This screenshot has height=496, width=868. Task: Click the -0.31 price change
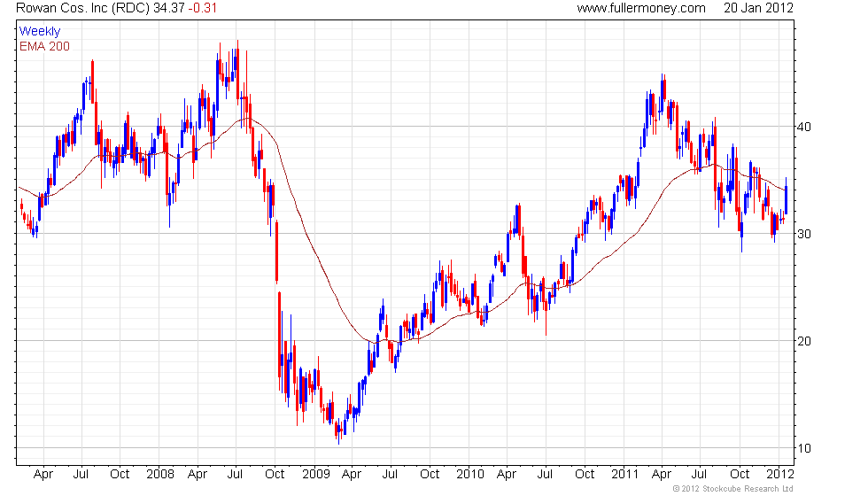(x=202, y=8)
